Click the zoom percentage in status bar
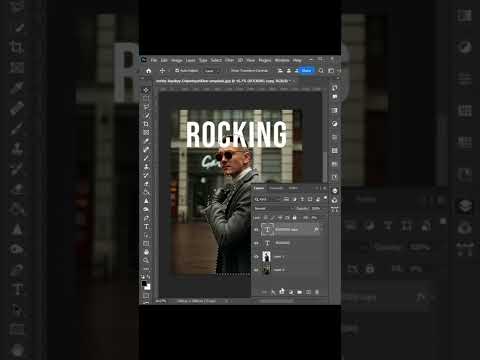 pos(161,301)
